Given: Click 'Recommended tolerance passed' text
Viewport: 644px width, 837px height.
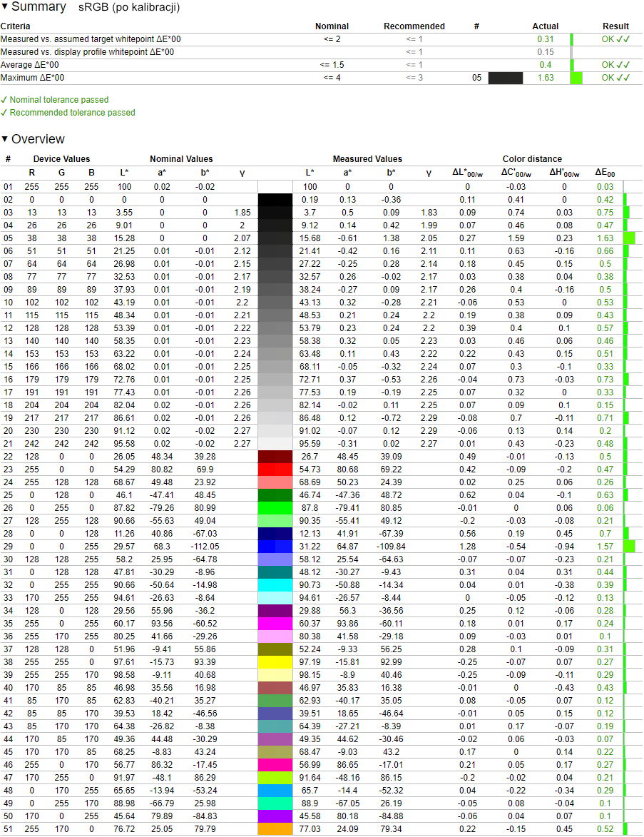Looking at the screenshot, I should click(73, 113).
